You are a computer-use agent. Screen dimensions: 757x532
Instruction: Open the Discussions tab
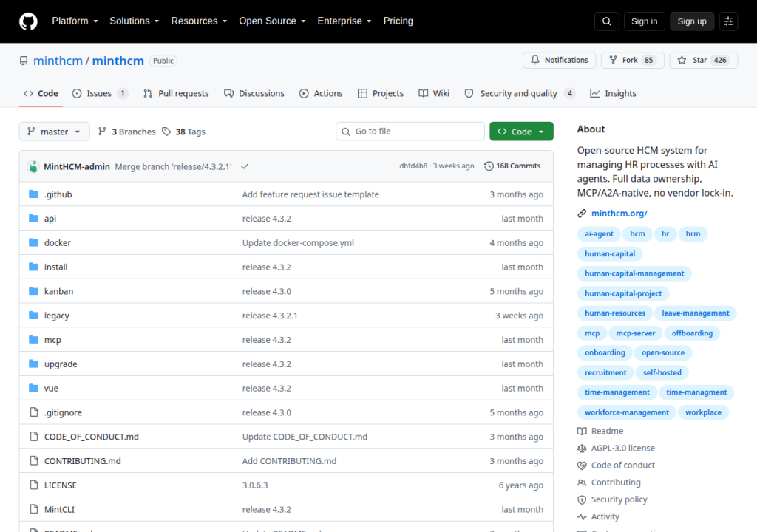[254, 94]
